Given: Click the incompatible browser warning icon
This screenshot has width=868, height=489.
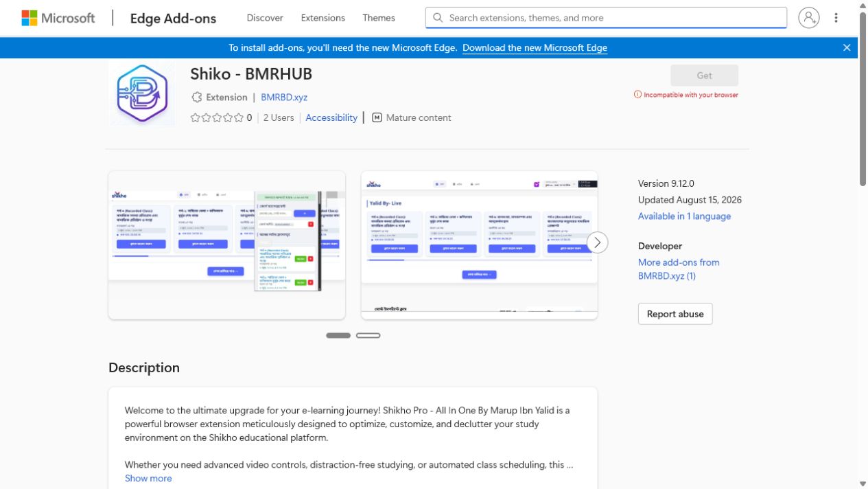Looking at the screenshot, I should (637, 95).
